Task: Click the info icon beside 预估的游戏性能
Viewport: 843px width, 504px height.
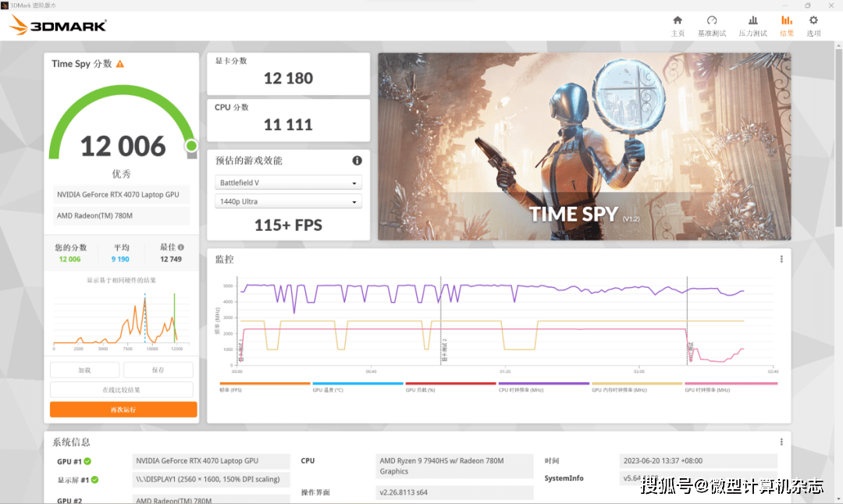Action: tap(357, 160)
